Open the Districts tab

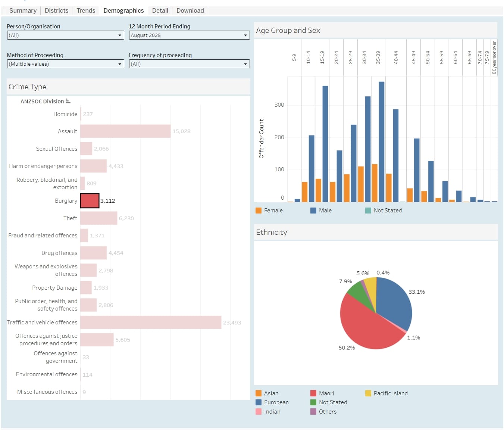pyautogui.click(x=56, y=10)
